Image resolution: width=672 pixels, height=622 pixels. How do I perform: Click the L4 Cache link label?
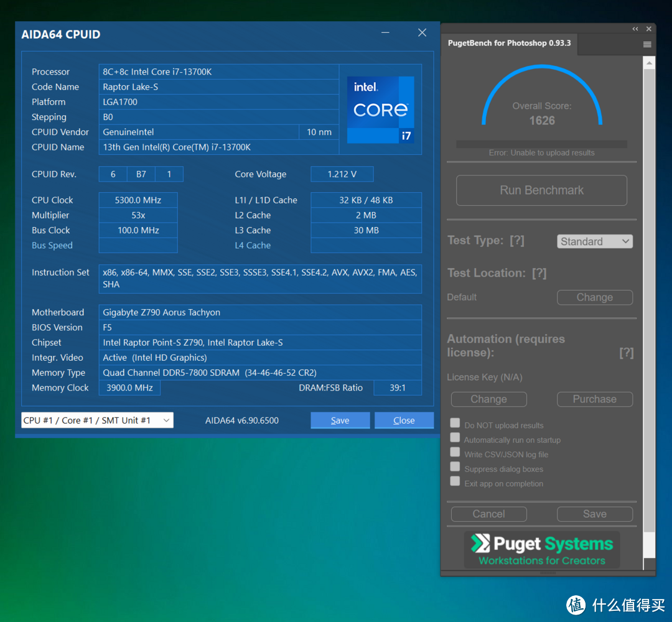[x=253, y=246]
